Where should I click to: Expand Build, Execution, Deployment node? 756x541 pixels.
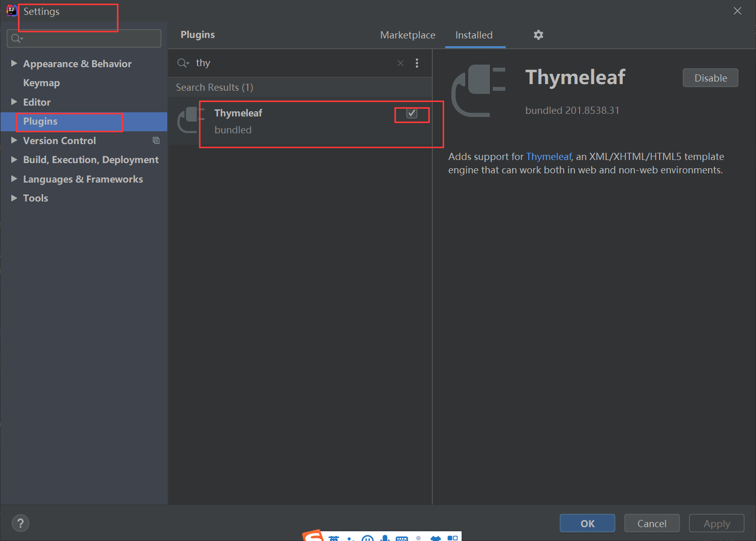point(14,159)
